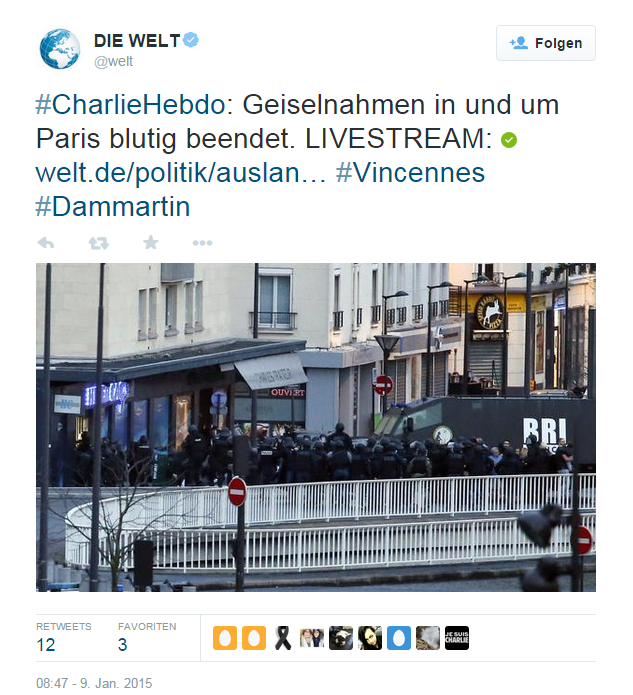Favorite the tweet with the star icon
The width and height of the screenshot is (633, 695).
(151, 242)
